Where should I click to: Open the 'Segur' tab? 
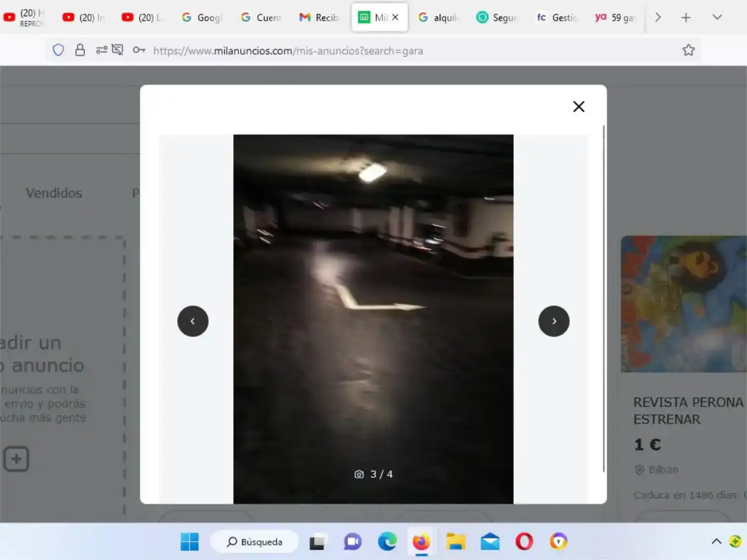(x=497, y=18)
